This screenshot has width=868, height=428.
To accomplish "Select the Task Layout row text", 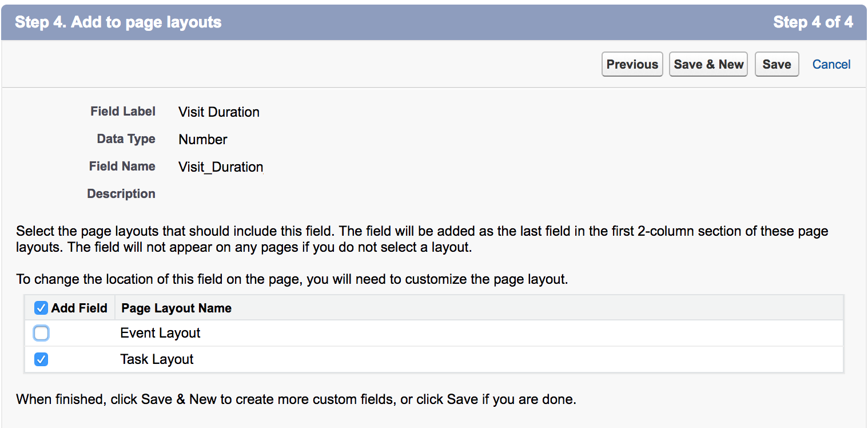I will point(157,359).
